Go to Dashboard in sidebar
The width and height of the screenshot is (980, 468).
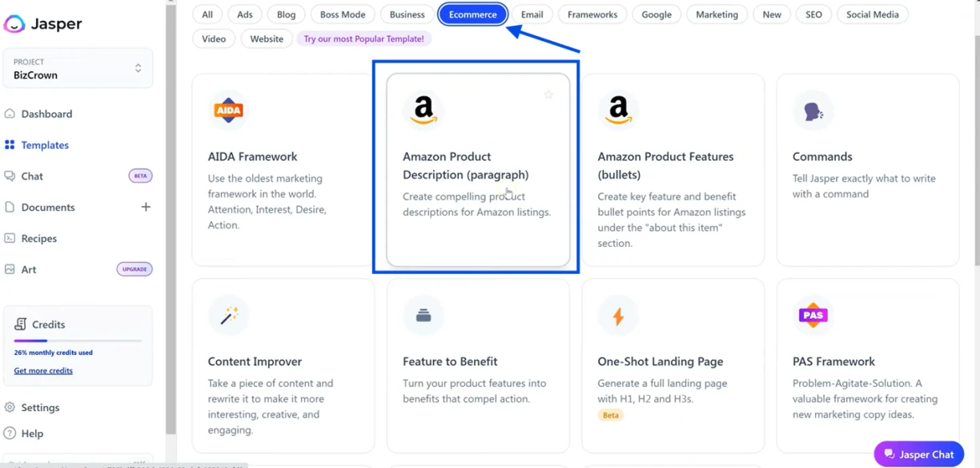click(x=46, y=114)
